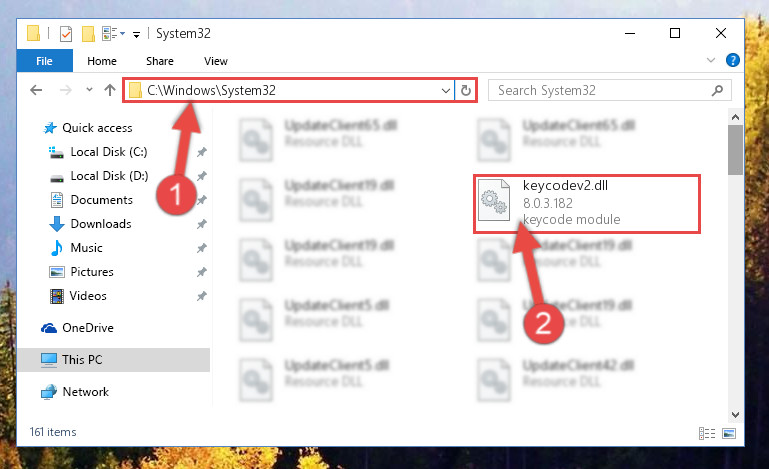This screenshot has height=469, width=769.
Task: Expand the address bar history dropdown
Action: [445, 91]
